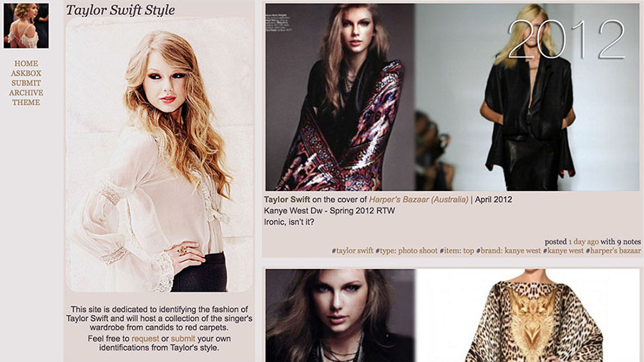Image resolution: width=644 pixels, height=362 pixels.
Task: Click the Taylor Swift Style blog title
Action: click(x=120, y=10)
